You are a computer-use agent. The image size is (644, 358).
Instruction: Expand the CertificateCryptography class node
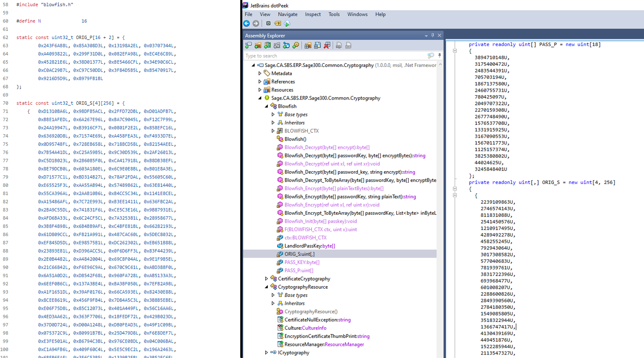point(266,279)
